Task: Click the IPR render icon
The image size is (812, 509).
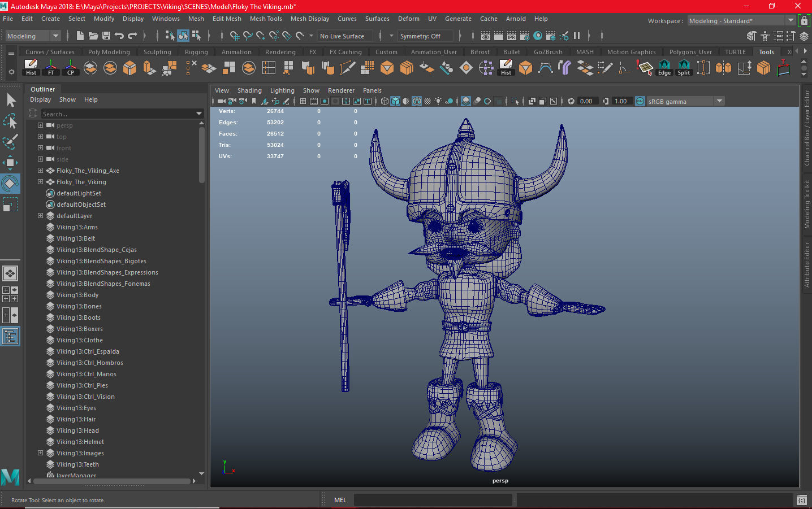Action: coord(512,36)
